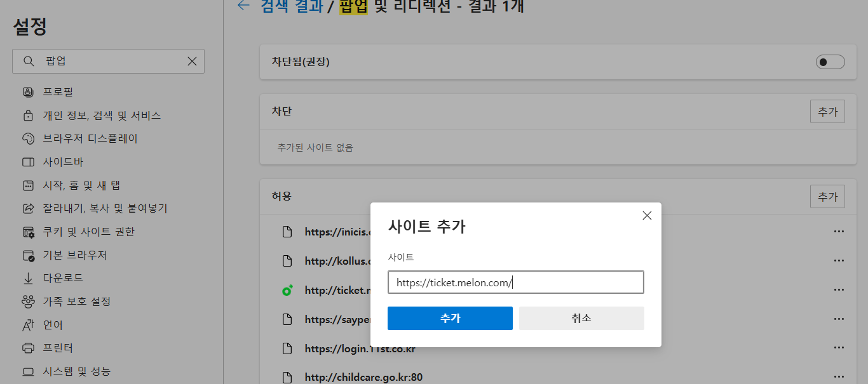Open more options for childcare.go.kr:80
This screenshot has width=868, height=384.
click(x=839, y=376)
